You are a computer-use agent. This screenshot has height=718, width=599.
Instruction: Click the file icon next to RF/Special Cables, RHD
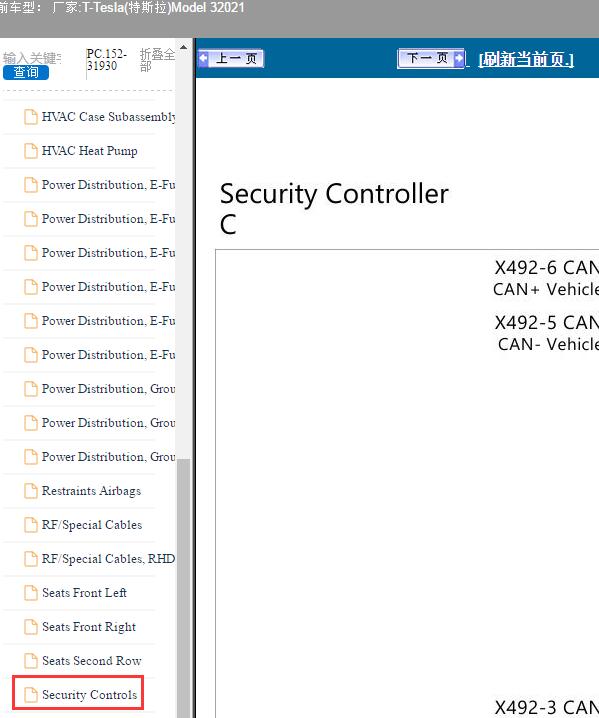31,559
